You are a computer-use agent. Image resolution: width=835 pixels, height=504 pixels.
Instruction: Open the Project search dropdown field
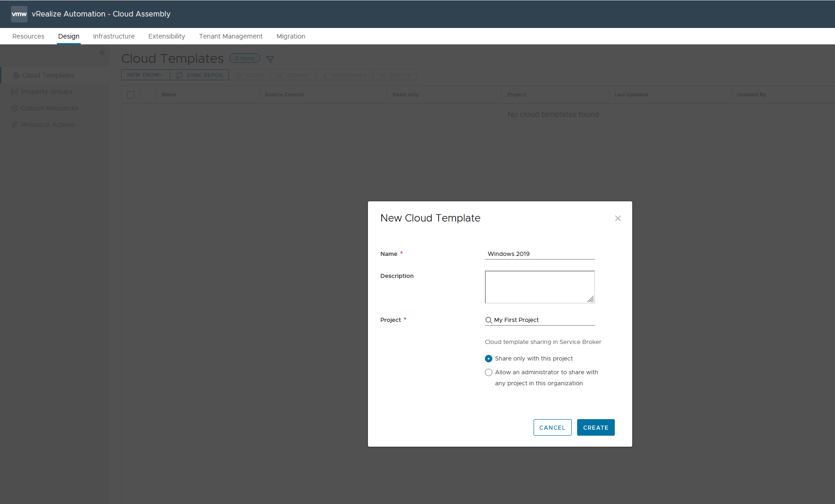coord(540,320)
